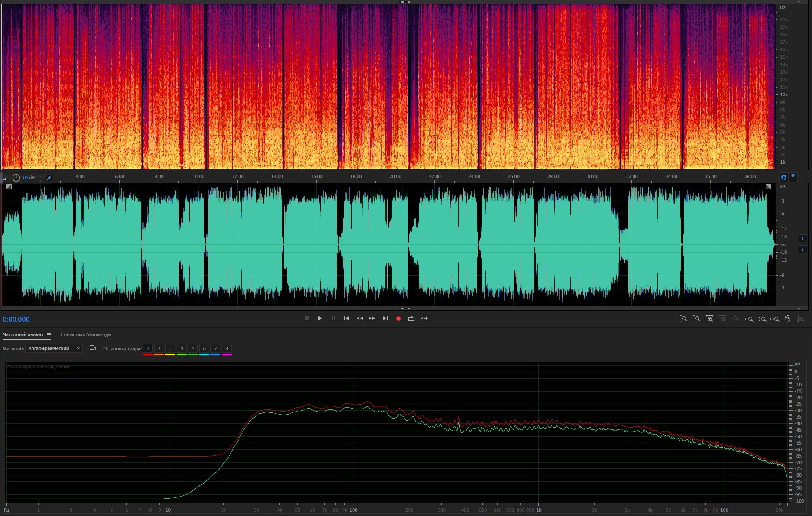Click the blue marker pin icon
Viewport: 812px width, 516px height.
point(793,177)
